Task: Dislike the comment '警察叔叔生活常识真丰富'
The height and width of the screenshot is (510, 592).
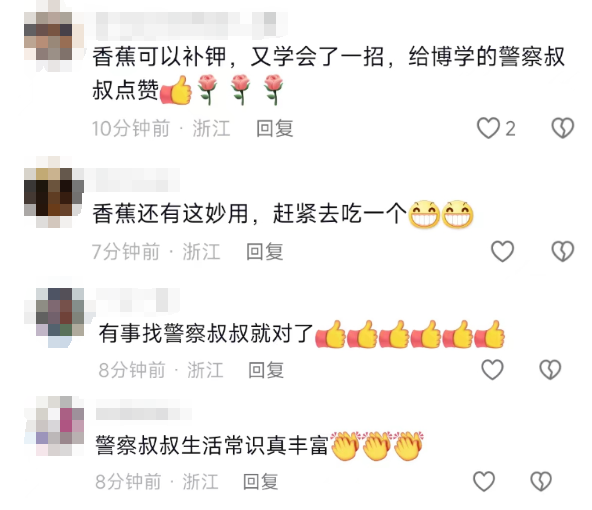Action: 541,481
